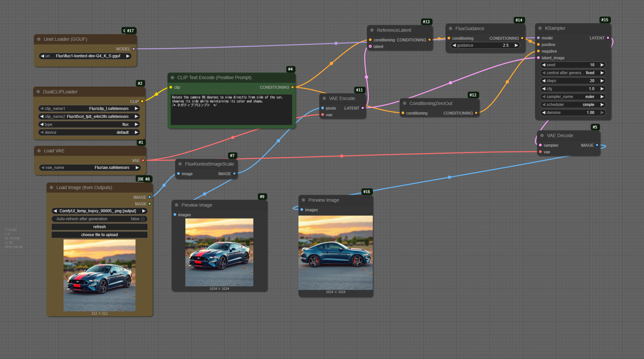Toggle Auto-refresh after generation switch
Viewport: 644px width, 359px height.
click(143, 219)
